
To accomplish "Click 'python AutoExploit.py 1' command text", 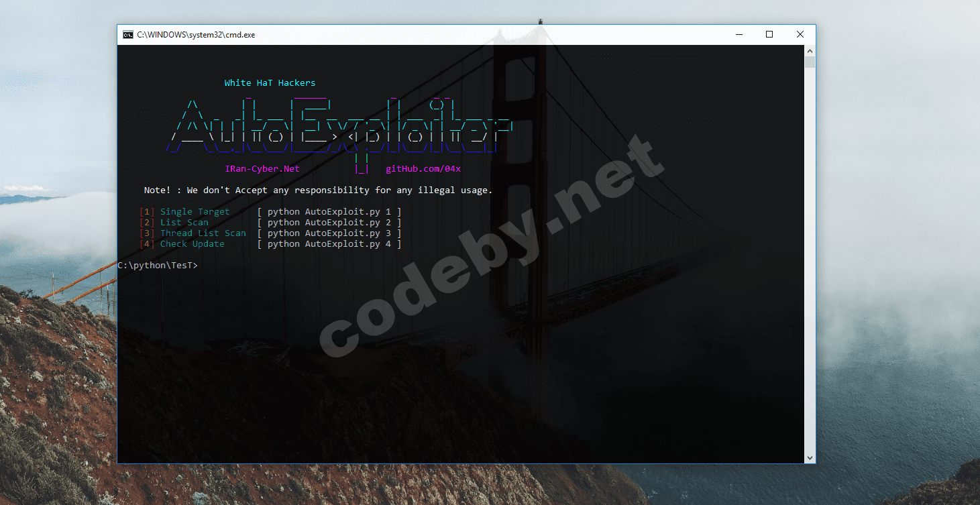I will point(329,212).
